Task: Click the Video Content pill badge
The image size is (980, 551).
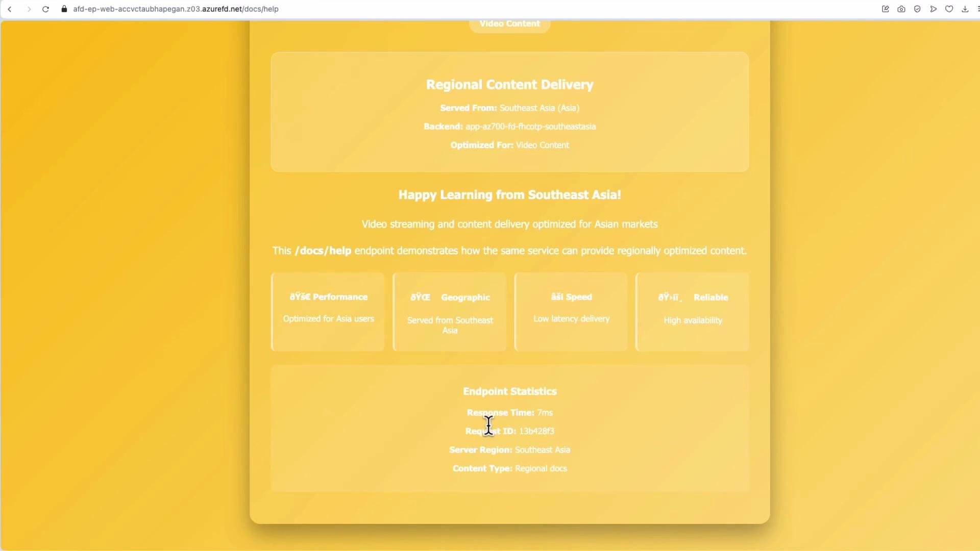Action: tap(509, 24)
